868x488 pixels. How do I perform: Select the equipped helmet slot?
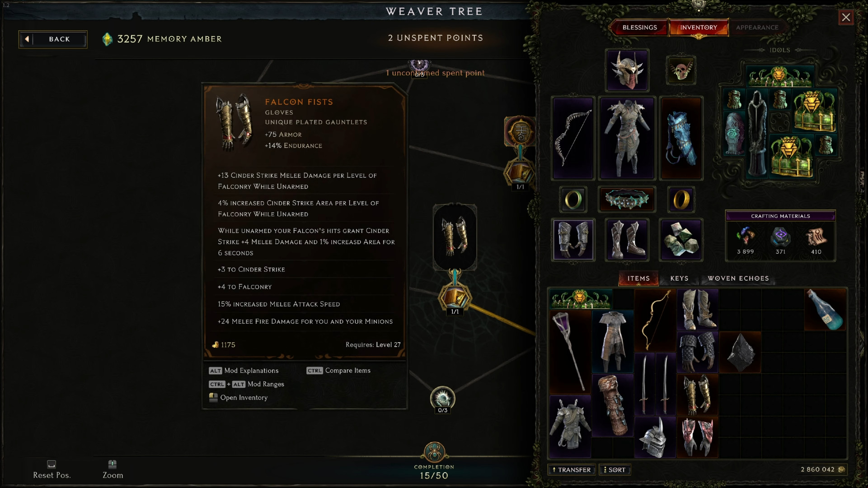pyautogui.click(x=627, y=70)
